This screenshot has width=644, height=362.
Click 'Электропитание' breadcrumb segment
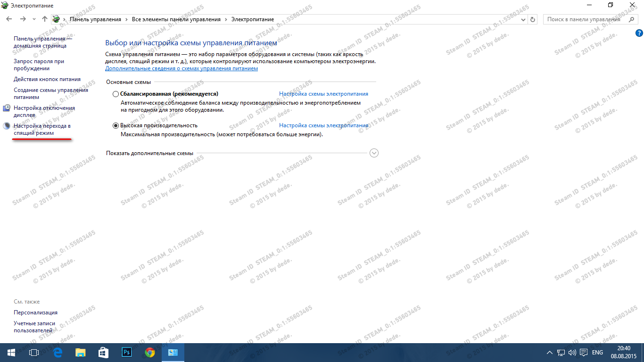pos(252,19)
